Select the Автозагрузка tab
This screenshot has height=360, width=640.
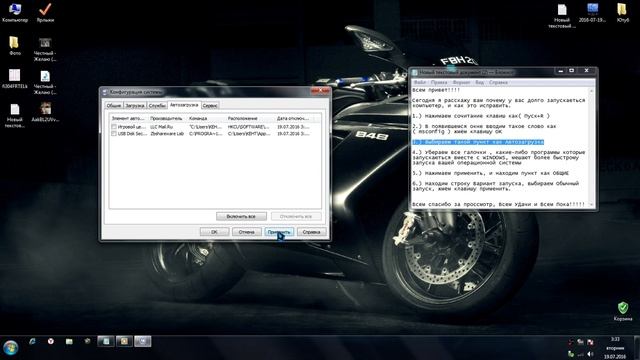pos(184,105)
